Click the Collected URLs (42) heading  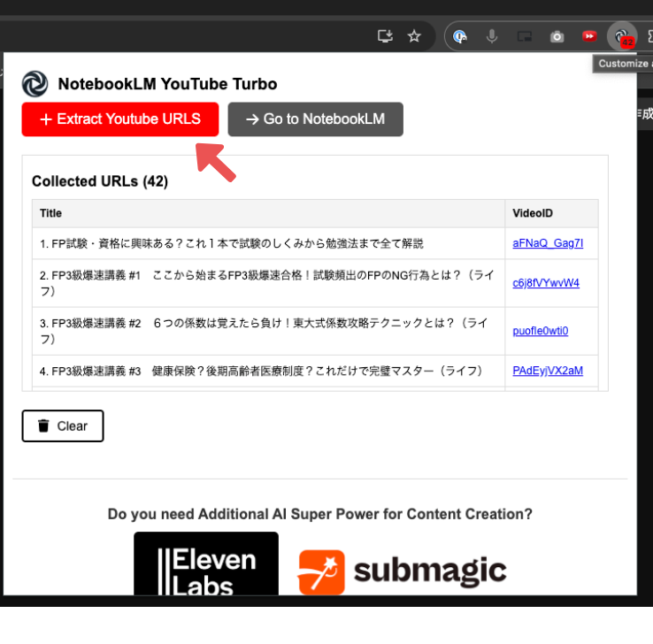pos(100,181)
